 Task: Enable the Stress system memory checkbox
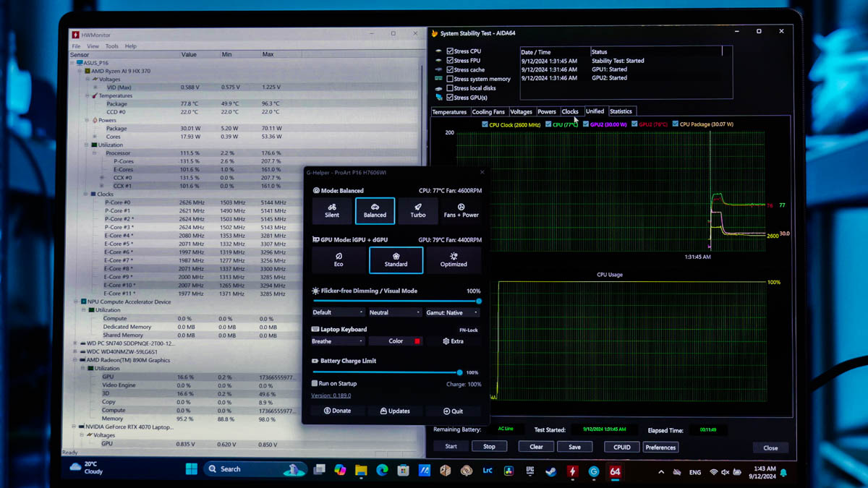pyautogui.click(x=450, y=79)
